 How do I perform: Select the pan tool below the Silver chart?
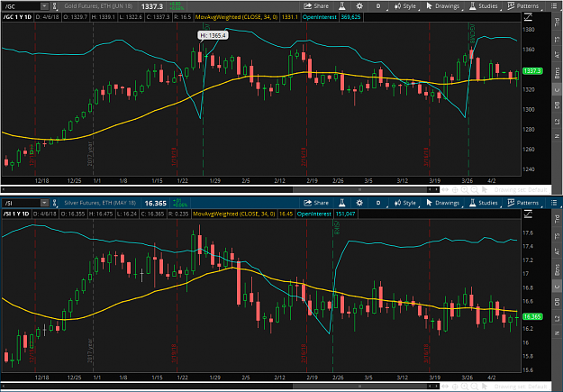coord(445,387)
